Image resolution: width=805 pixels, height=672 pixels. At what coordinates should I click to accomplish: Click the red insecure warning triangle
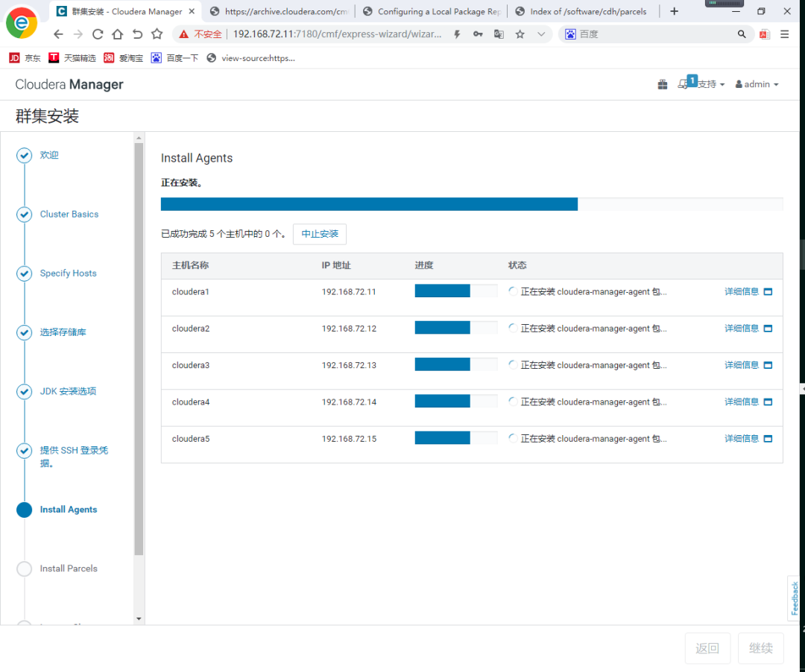(184, 34)
